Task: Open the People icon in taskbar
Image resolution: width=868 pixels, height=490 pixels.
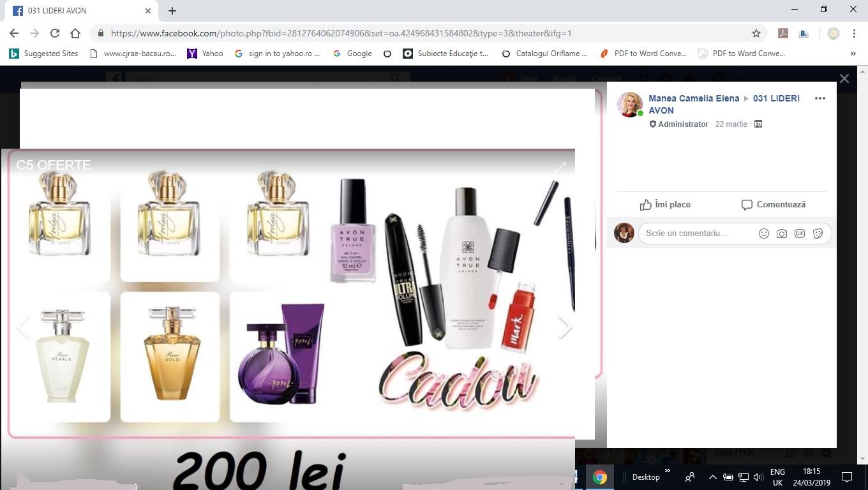Action: [689, 477]
